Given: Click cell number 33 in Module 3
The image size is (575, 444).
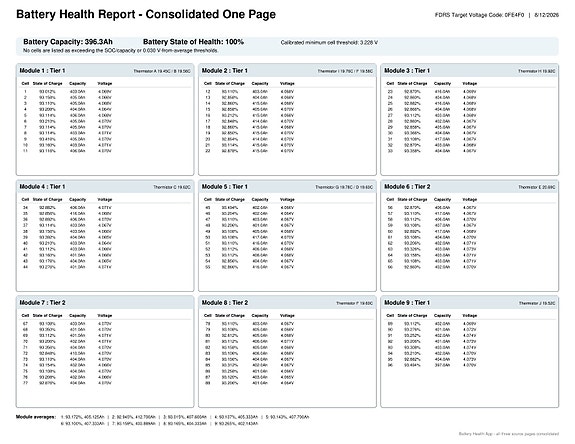Looking at the screenshot, I should click(390, 151).
